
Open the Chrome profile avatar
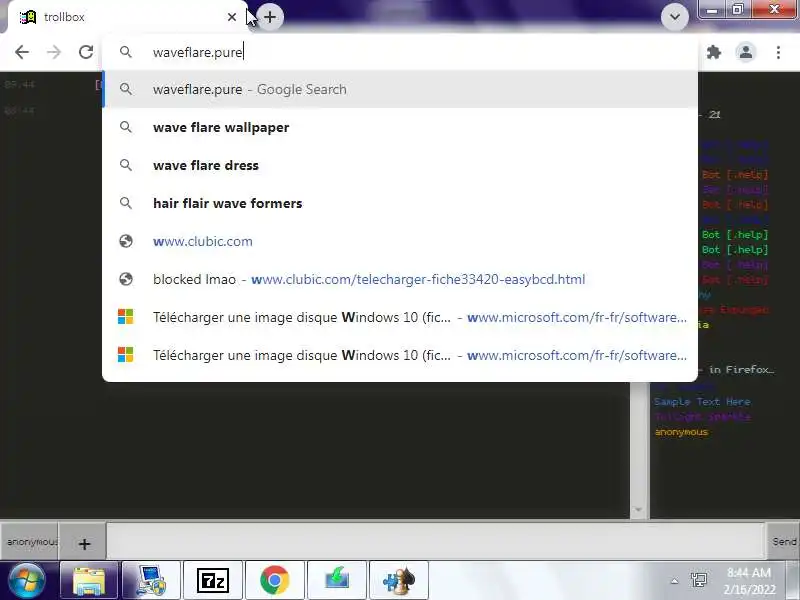coord(745,52)
